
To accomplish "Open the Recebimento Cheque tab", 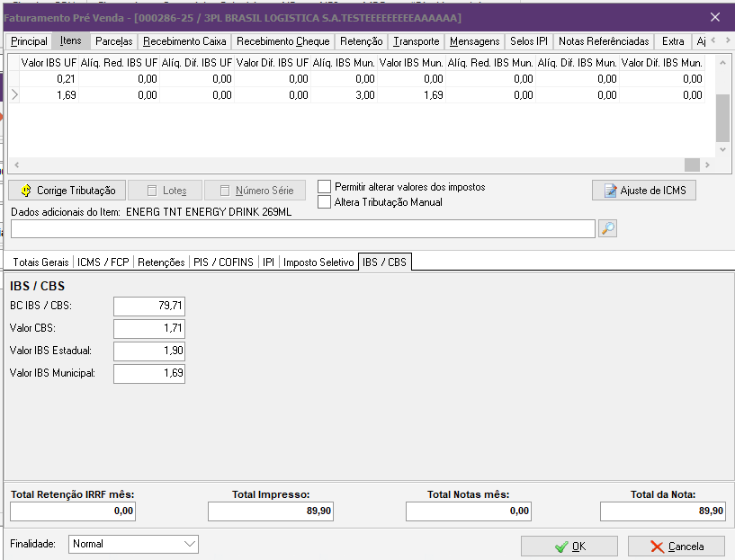I will pos(283,41).
